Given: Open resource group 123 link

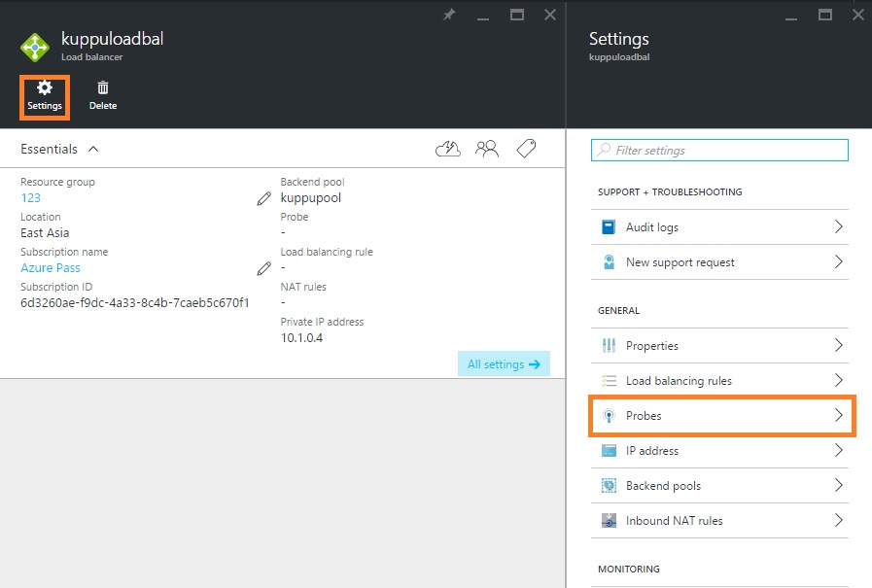Looking at the screenshot, I should click(x=30, y=198).
